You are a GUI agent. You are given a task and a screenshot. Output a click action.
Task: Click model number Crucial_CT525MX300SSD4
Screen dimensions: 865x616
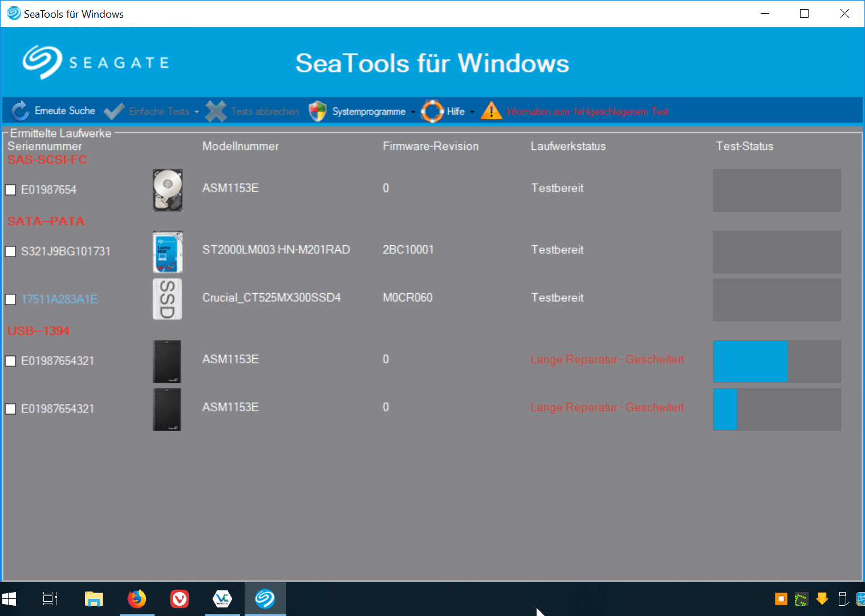[271, 298]
